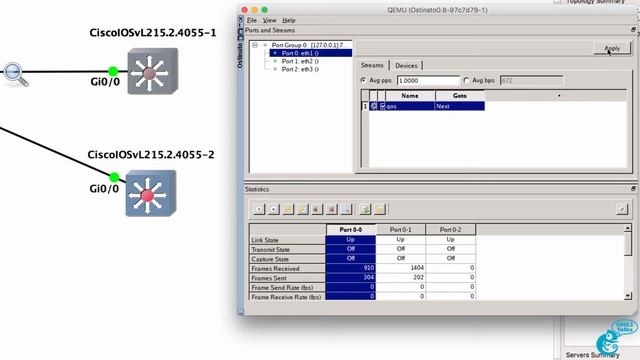
Task: Click the Capture State row header
Action: click(x=287, y=259)
